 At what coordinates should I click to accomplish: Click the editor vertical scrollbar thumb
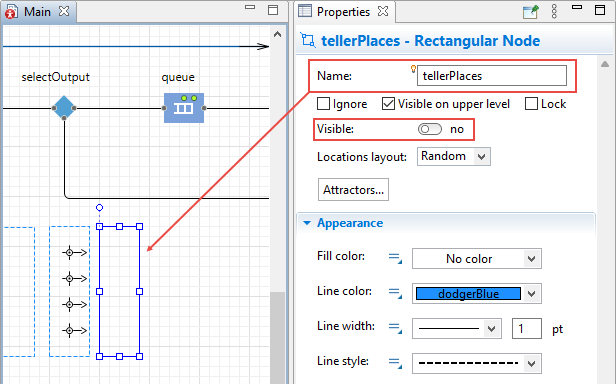coord(277,338)
